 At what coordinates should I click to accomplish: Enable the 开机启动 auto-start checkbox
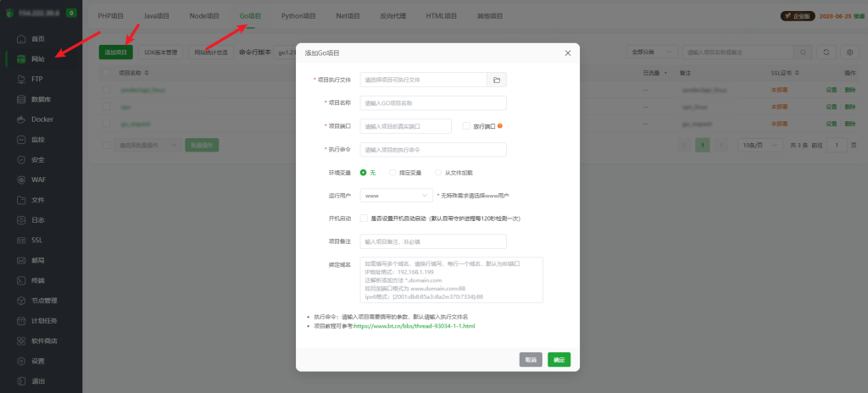tap(364, 218)
